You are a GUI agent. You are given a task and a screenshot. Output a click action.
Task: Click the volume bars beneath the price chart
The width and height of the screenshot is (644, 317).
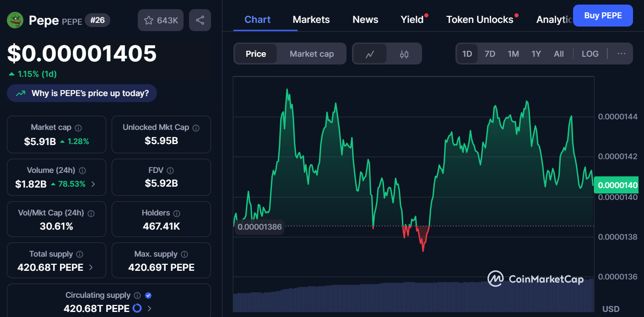pyautogui.click(x=413, y=296)
